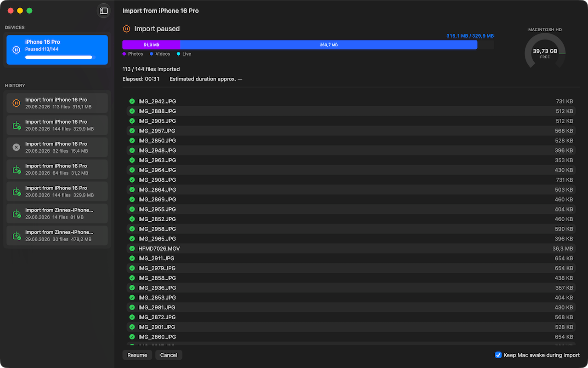Viewport: 588px width, 368px height.
Task: Click the Live legend label
Action: pyautogui.click(x=187, y=54)
